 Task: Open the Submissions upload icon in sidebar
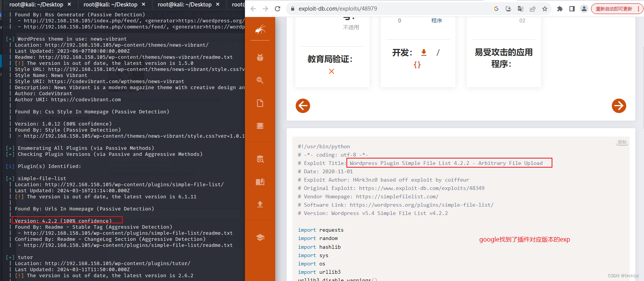point(260,204)
